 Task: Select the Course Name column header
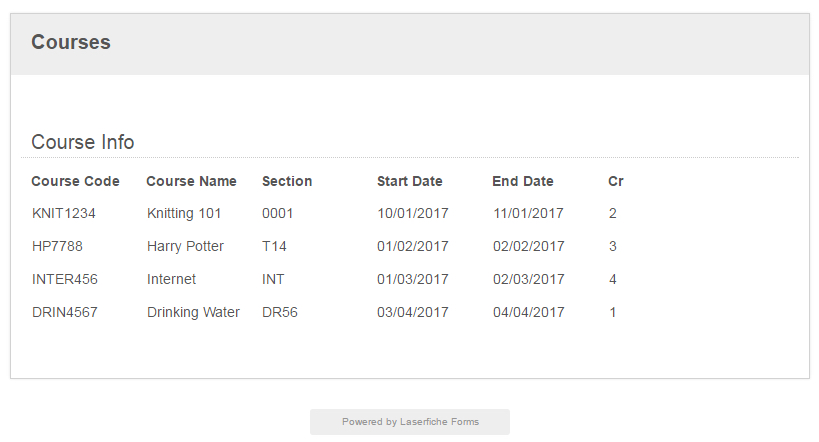[x=191, y=181]
